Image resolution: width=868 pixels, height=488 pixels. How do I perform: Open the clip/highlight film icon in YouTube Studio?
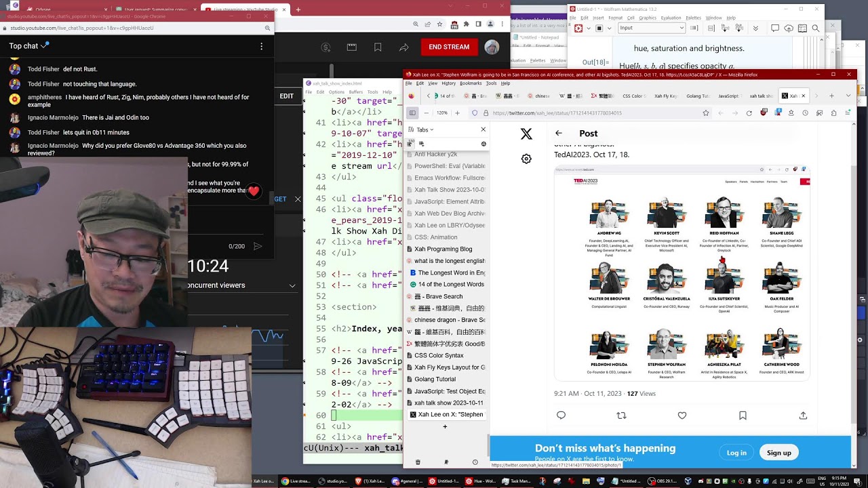click(x=351, y=47)
